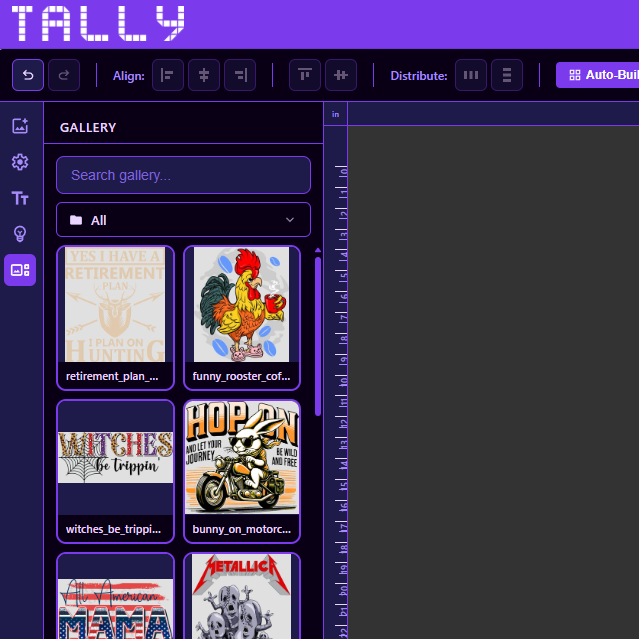Focus the Search gallery field
Screen dimensions: 639x639
pos(183,175)
